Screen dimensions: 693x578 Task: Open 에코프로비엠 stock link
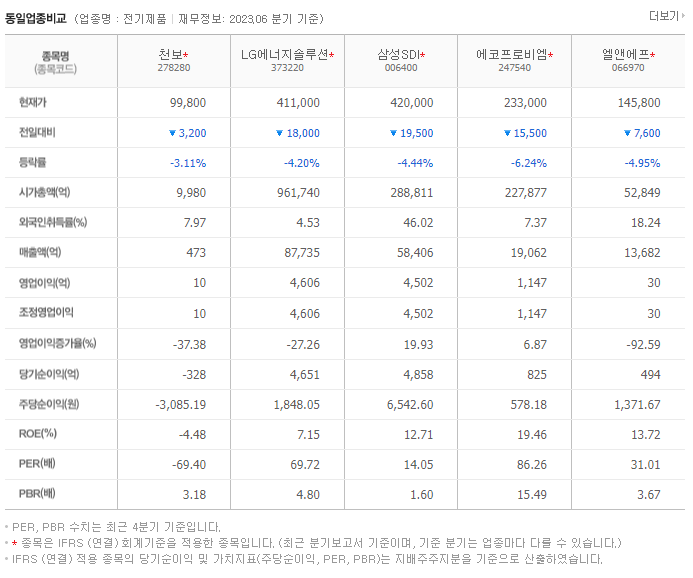click(512, 54)
